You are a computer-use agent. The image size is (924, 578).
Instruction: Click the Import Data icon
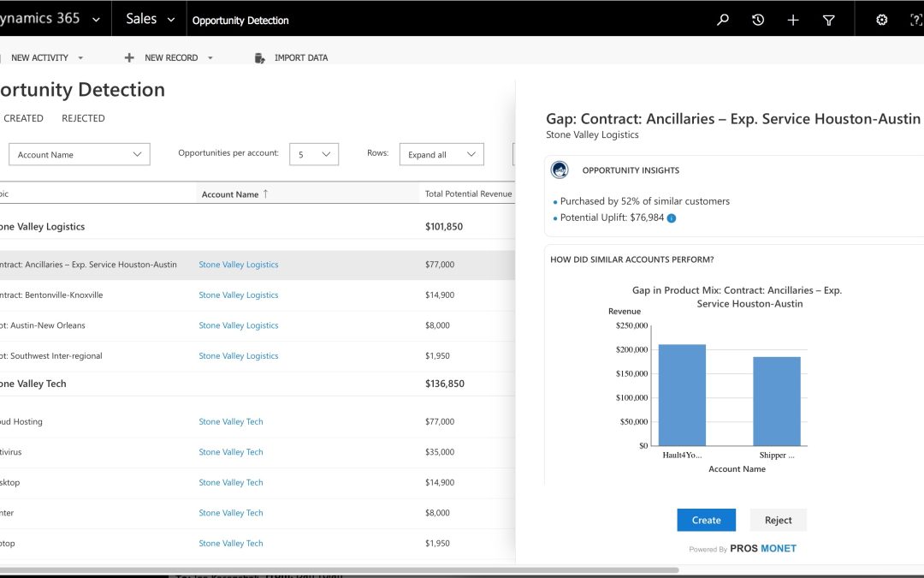pos(259,58)
